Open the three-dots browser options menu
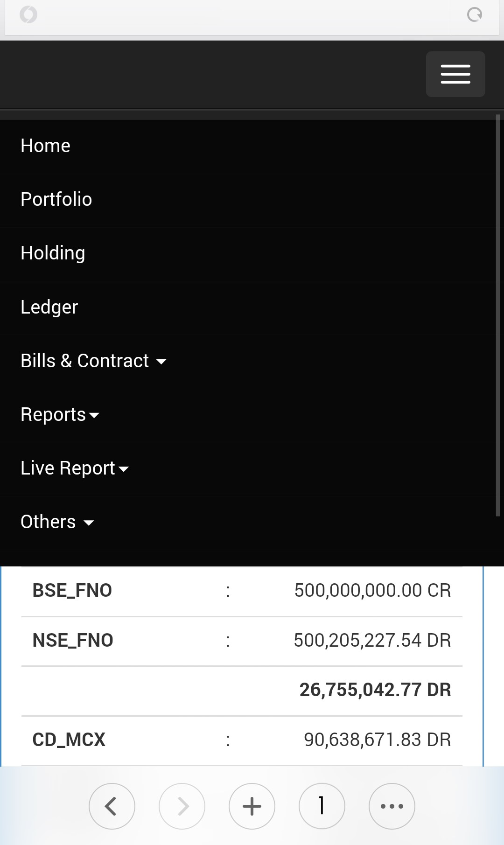This screenshot has width=504, height=845. 392,806
